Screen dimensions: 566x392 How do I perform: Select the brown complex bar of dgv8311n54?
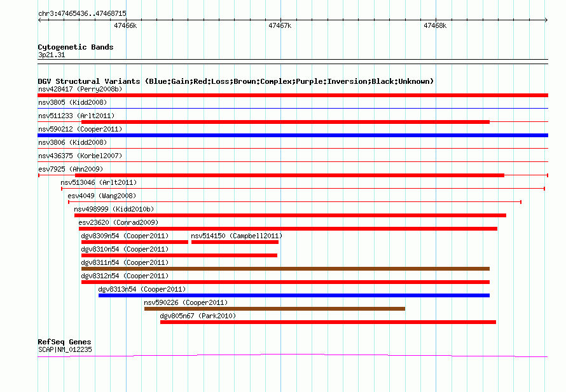[x=285, y=269]
